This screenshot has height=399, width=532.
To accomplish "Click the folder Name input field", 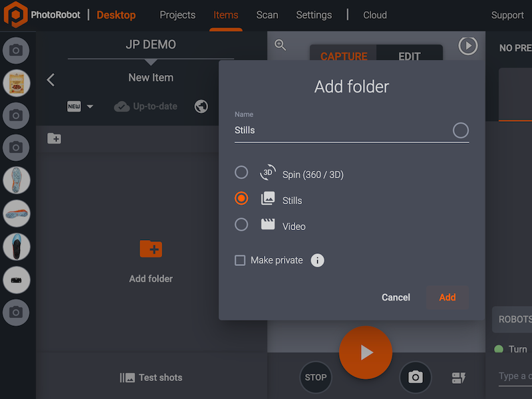I will (339, 130).
